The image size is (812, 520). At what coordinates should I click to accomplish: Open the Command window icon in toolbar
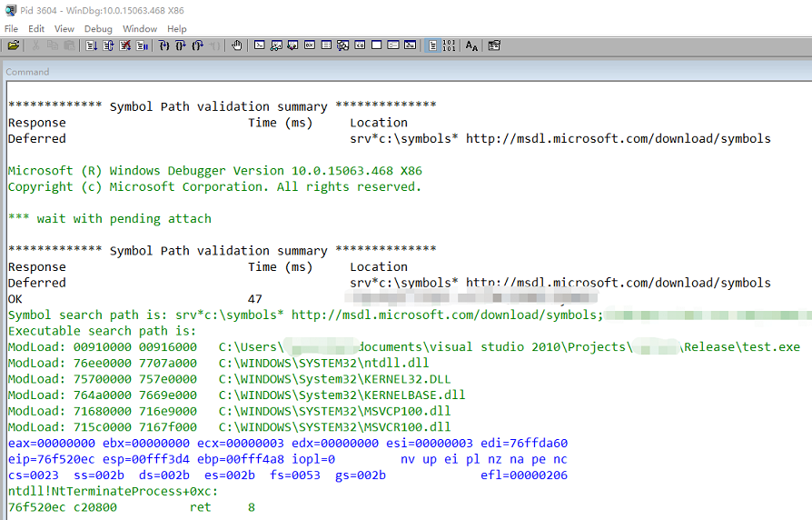coord(260,45)
